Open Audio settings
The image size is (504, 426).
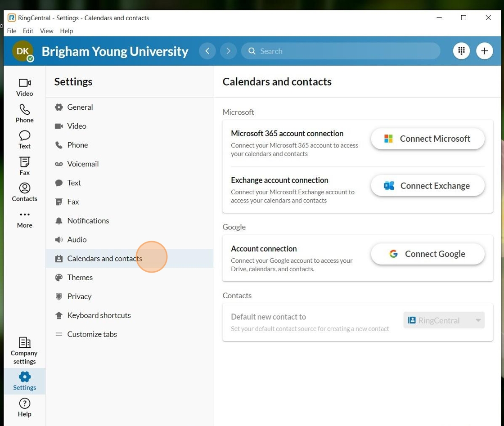[x=130, y=240]
